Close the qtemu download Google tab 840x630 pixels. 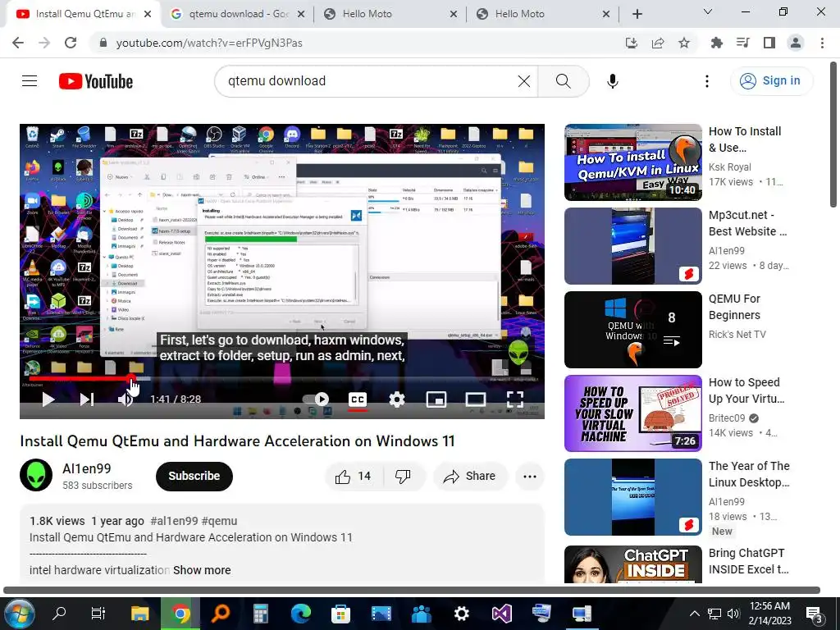[301, 14]
